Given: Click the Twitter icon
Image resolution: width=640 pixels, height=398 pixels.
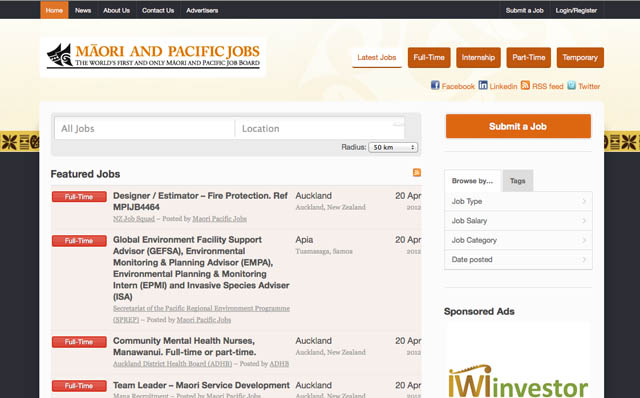Looking at the screenshot, I should [x=571, y=85].
